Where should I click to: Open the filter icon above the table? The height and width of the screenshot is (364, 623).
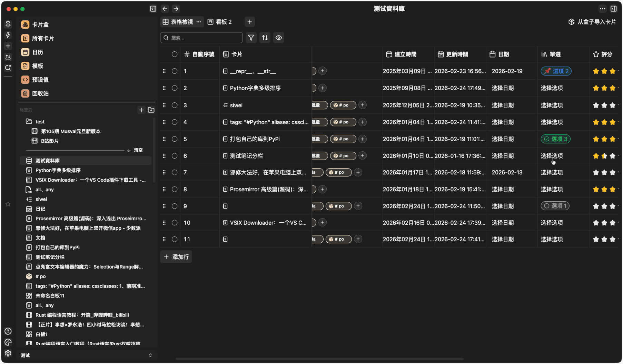pos(251,38)
